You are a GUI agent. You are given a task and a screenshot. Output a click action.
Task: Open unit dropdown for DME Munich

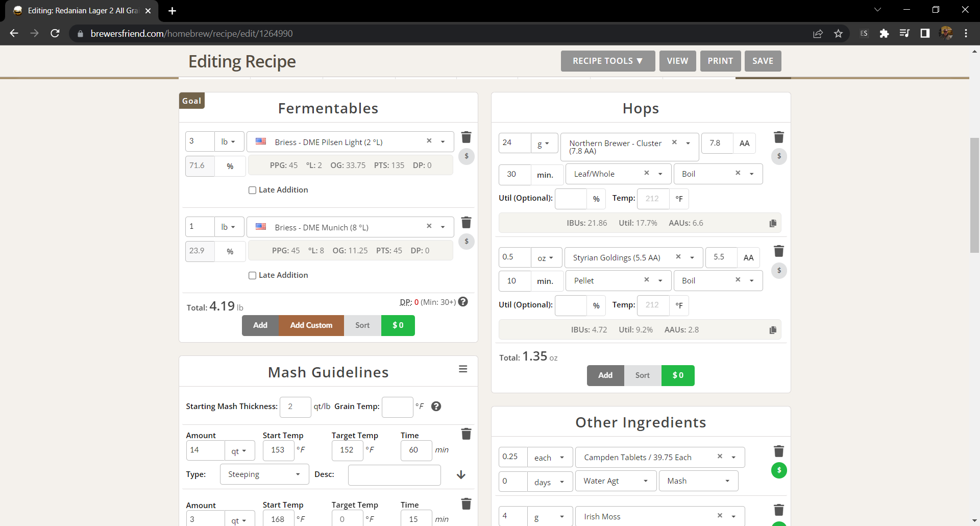pos(229,227)
